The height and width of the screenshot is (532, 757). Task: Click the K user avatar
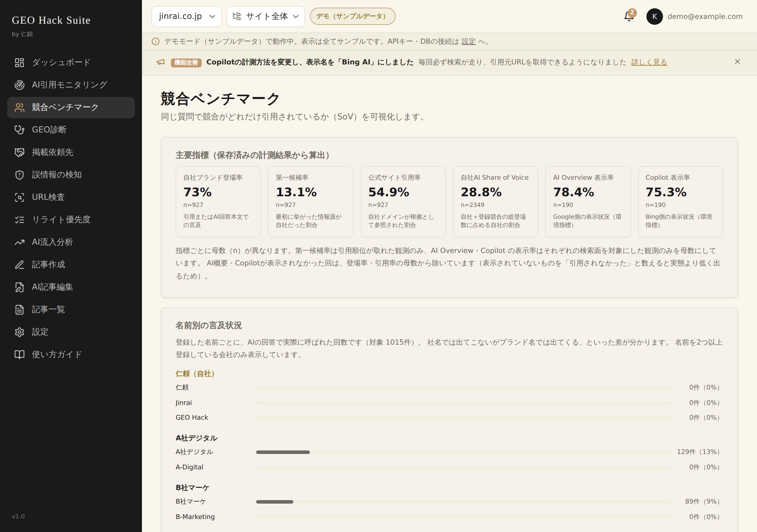[x=654, y=16]
